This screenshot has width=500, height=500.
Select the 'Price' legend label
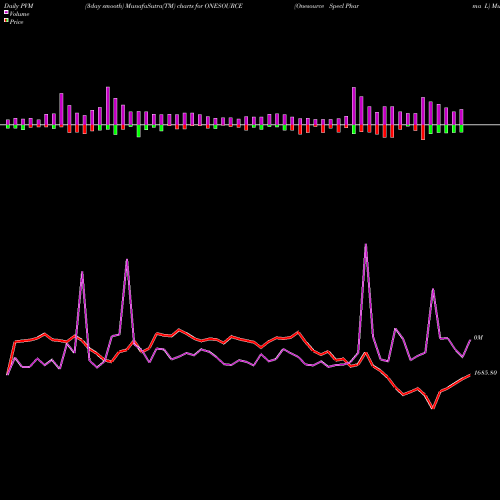[16, 22]
